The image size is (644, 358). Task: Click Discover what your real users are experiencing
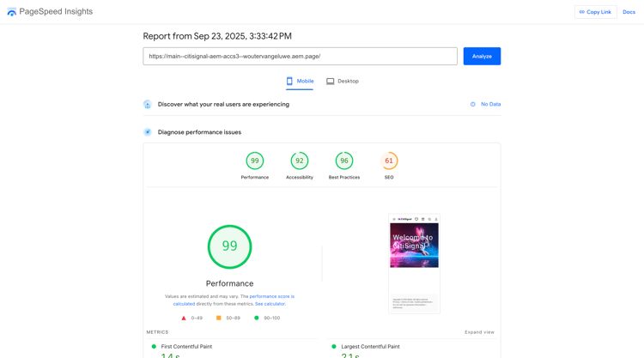[223, 104]
